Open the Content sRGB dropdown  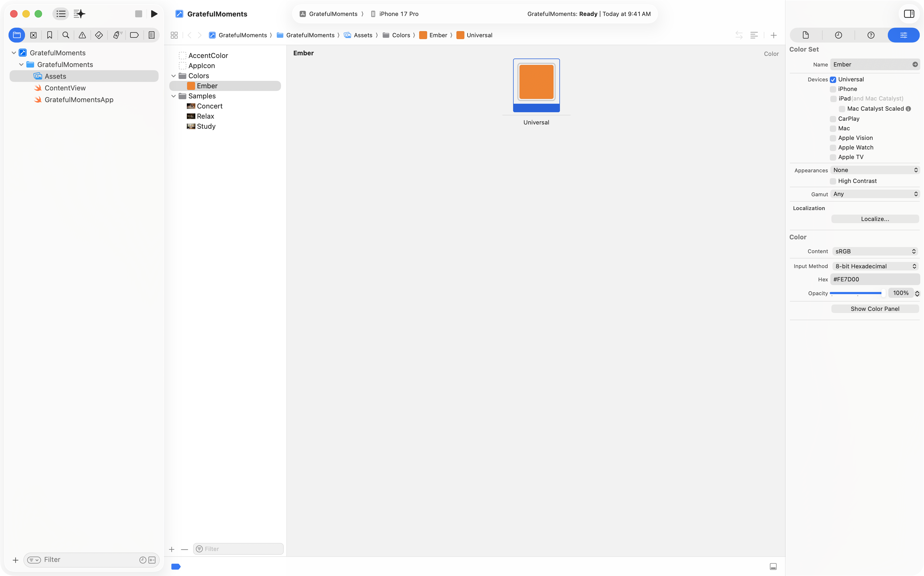tap(875, 251)
